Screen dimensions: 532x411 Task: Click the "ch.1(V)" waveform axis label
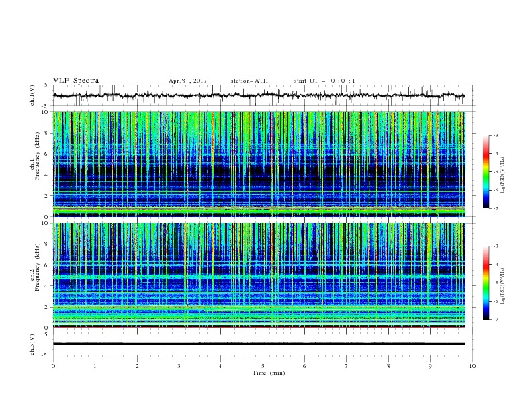click(32, 95)
